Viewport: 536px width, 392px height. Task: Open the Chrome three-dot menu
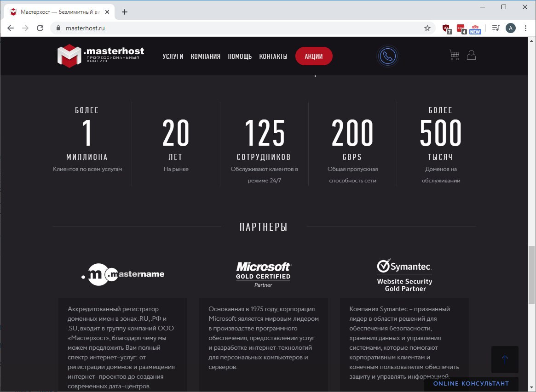pos(526,28)
